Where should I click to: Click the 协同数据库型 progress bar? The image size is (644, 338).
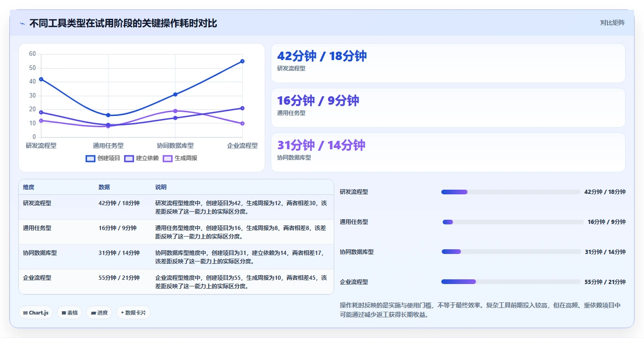511,252
